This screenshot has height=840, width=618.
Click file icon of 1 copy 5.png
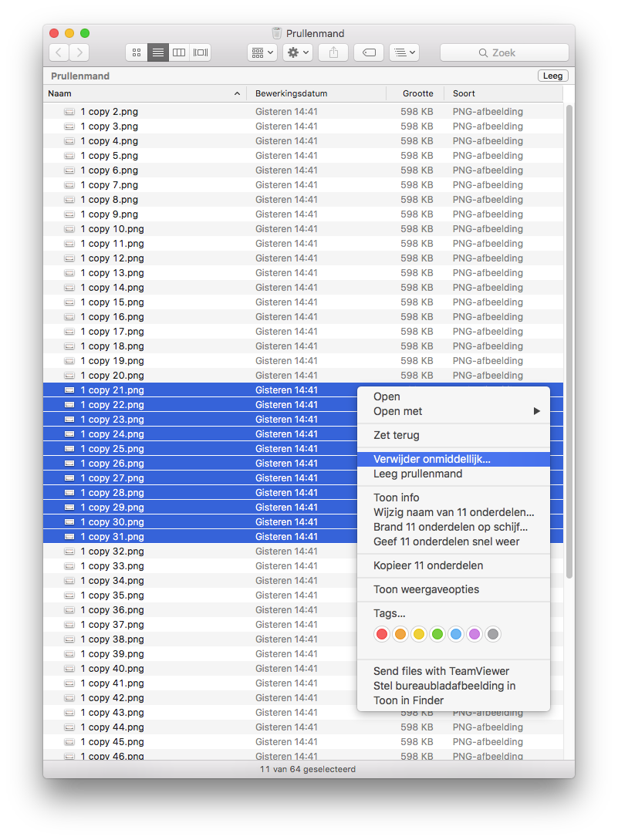(69, 155)
